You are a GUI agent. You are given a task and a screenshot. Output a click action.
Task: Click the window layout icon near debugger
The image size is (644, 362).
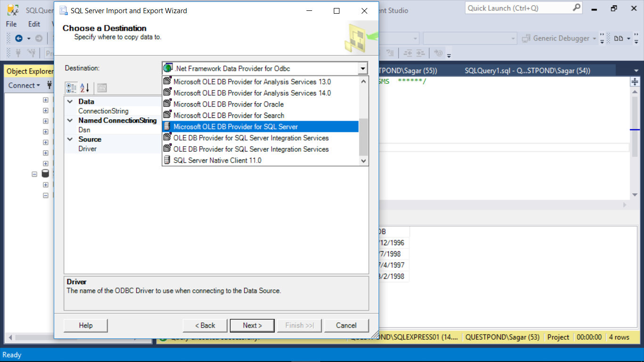click(x=619, y=39)
